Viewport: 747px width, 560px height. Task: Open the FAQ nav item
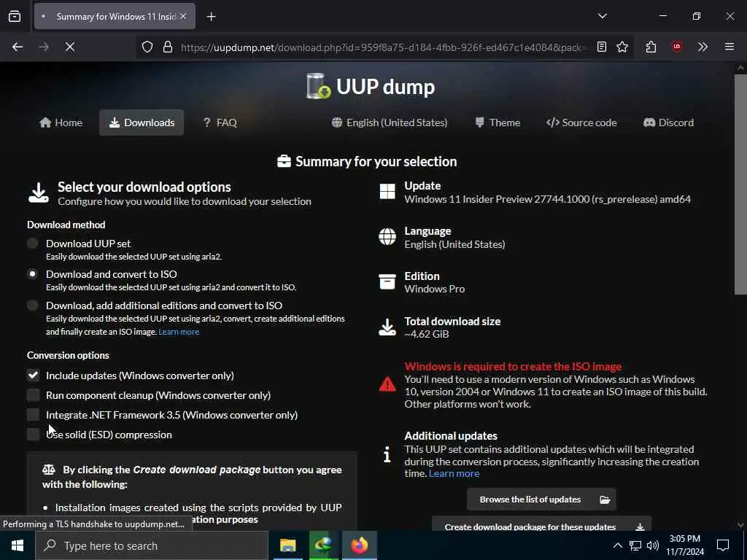point(220,122)
